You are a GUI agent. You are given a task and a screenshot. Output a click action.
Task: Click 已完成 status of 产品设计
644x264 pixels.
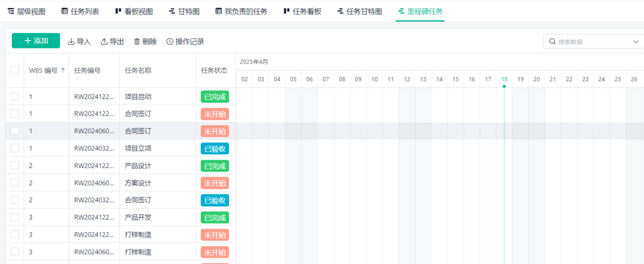(215, 166)
